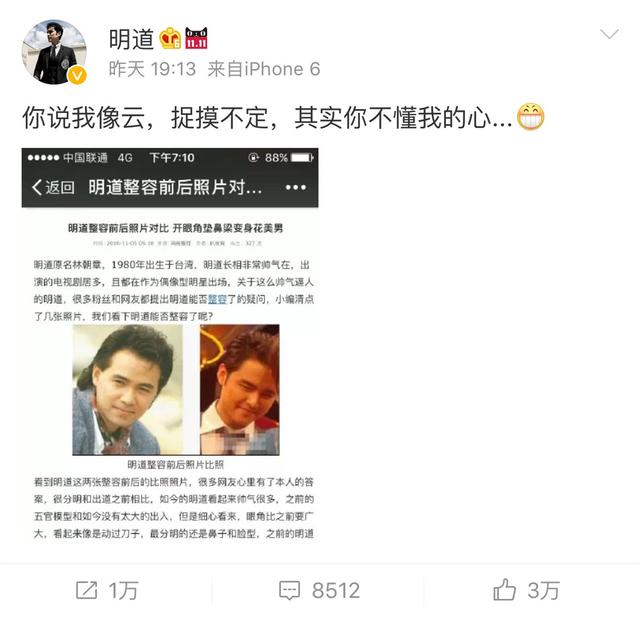Tap the 1万 reposts count

tap(123, 591)
